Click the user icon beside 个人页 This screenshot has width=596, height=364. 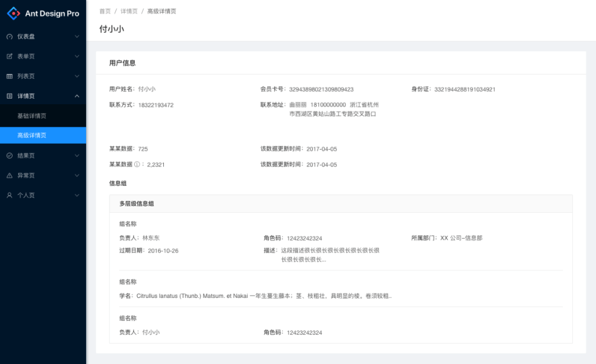click(9, 195)
